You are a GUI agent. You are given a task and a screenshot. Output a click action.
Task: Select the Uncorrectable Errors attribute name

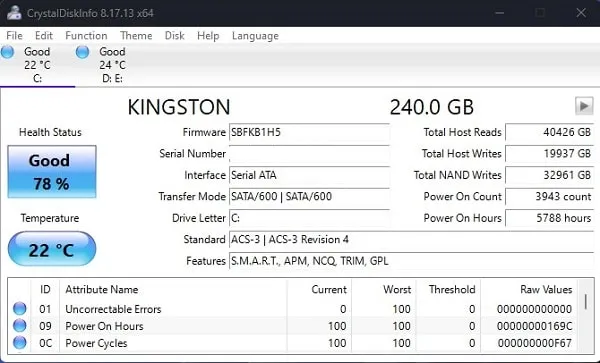pyautogui.click(x=113, y=309)
